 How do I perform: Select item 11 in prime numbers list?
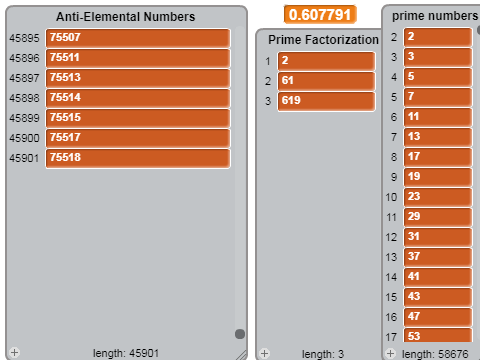click(x=438, y=117)
